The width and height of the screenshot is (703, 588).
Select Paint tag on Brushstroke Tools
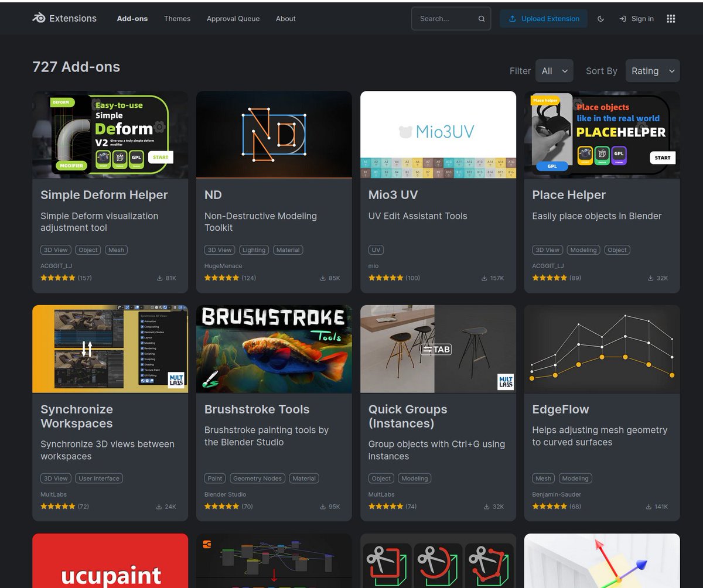coord(215,478)
